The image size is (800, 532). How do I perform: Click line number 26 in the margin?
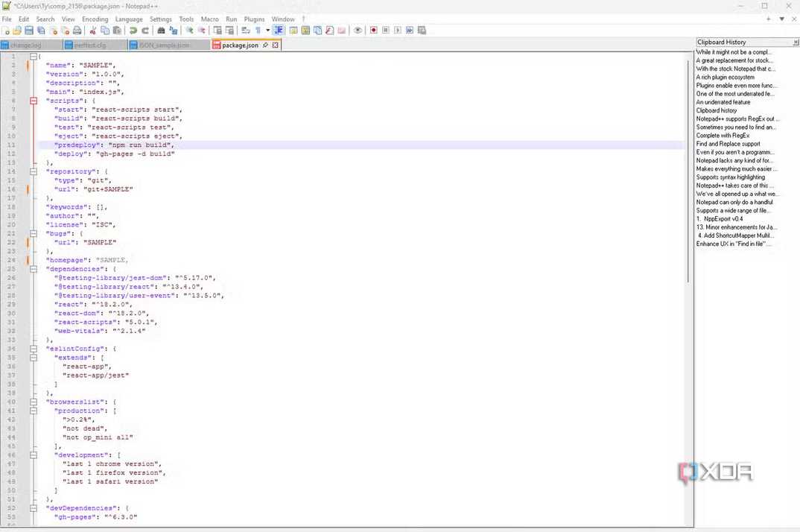coord(12,278)
